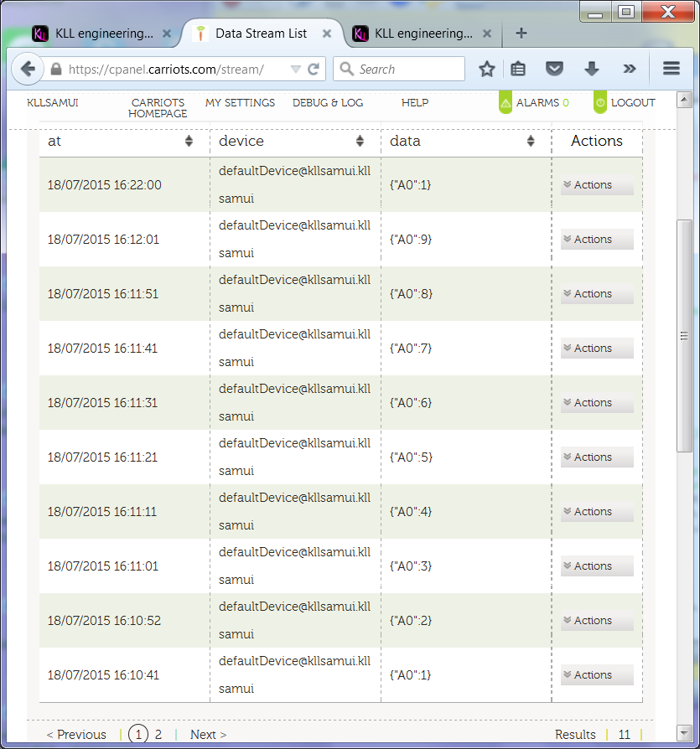Expand Actions for the 16:11:31 row
700x749 pixels.
[x=596, y=403]
